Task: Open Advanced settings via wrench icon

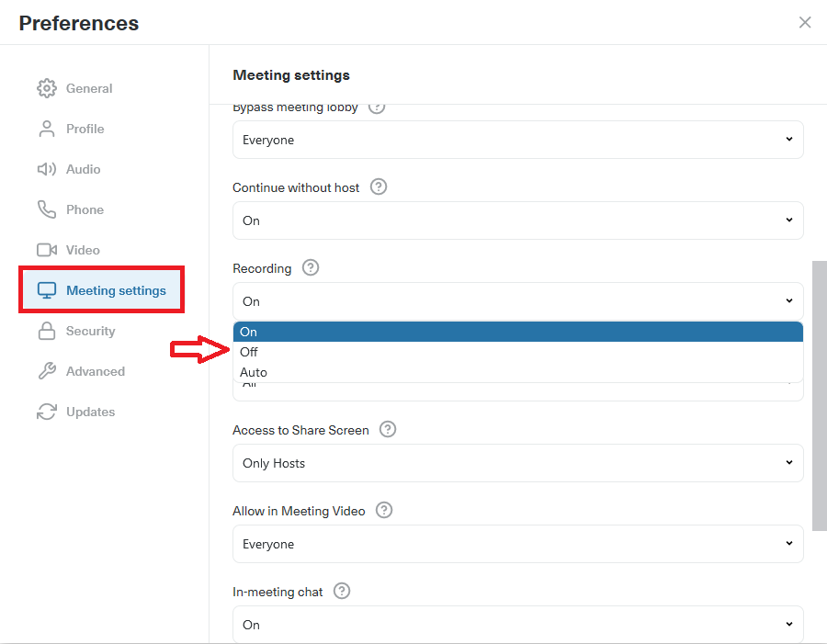Action: click(x=46, y=371)
